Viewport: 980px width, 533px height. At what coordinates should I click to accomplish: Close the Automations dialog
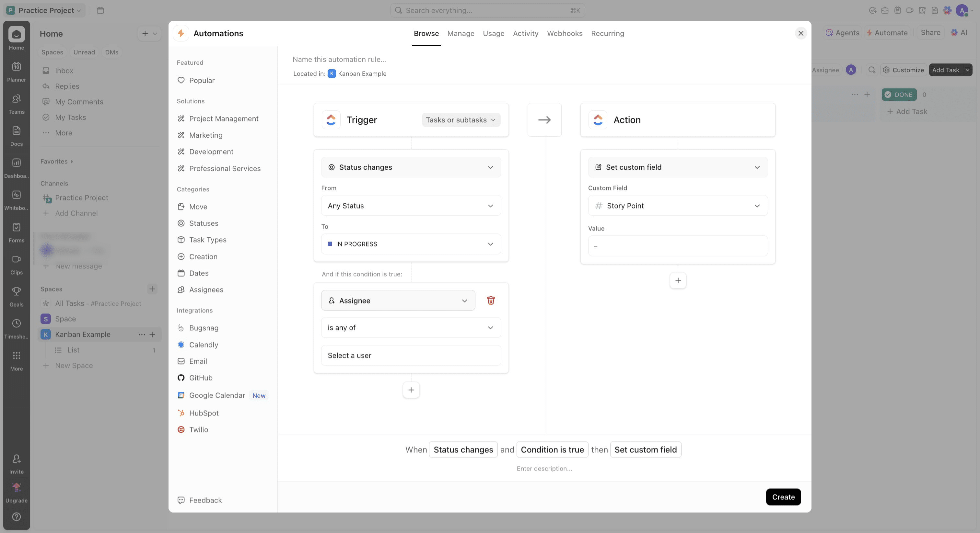pos(800,33)
